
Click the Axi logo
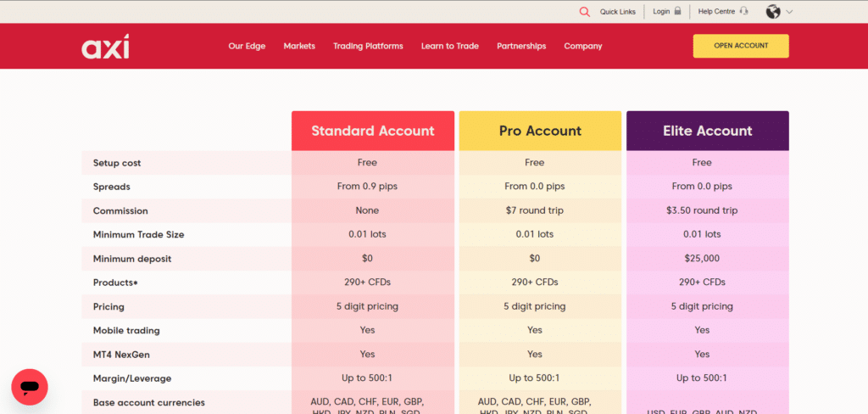[x=105, y=46]
